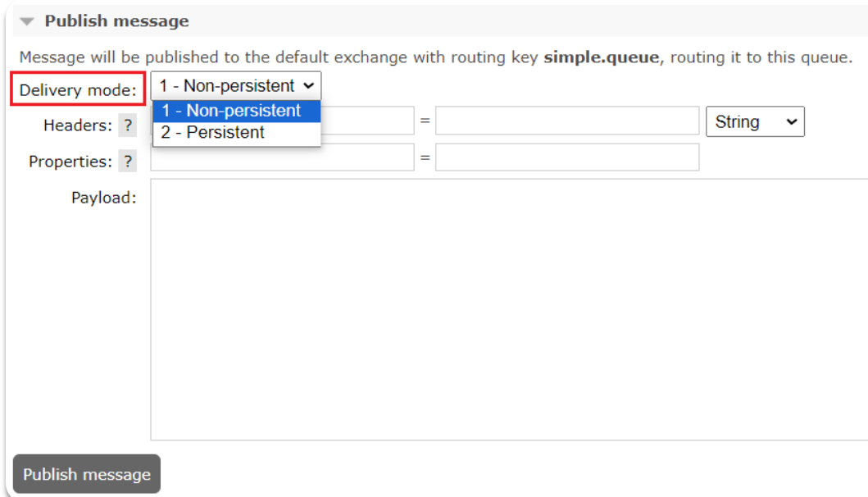Expand the String header type dropdown
Viewport: 868px width, 497px height.
pos(755,121)
